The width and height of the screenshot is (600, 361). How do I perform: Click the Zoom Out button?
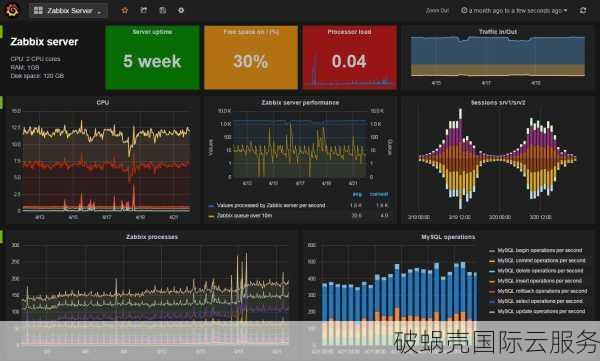pos(437,11)
